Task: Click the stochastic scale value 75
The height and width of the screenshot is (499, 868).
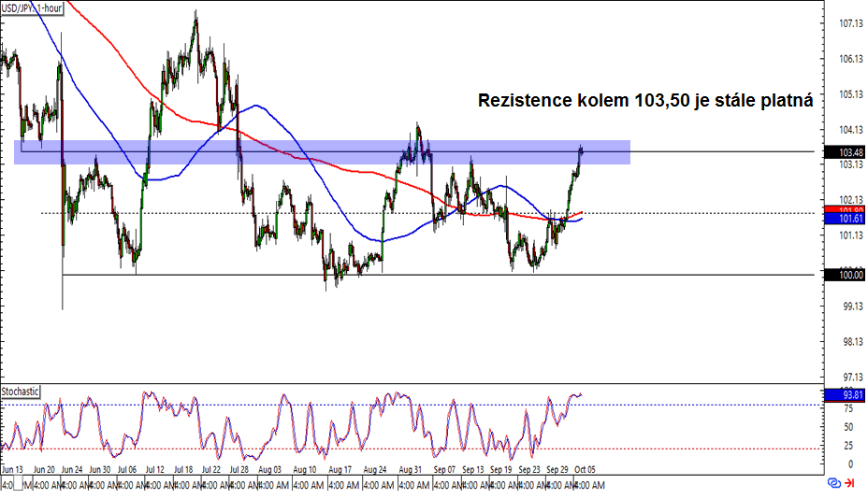Action: click(x=848, y=409)
